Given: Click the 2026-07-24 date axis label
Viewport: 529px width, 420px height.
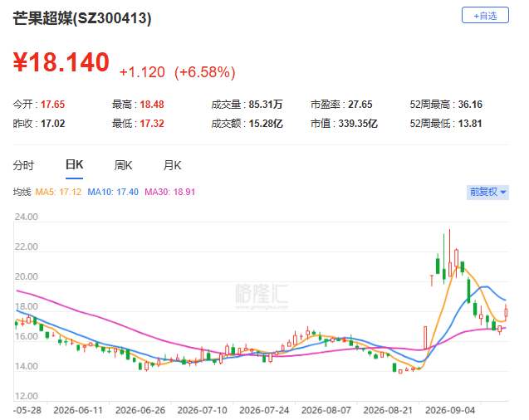Looking at the screenshot, I should coord(264,411).
